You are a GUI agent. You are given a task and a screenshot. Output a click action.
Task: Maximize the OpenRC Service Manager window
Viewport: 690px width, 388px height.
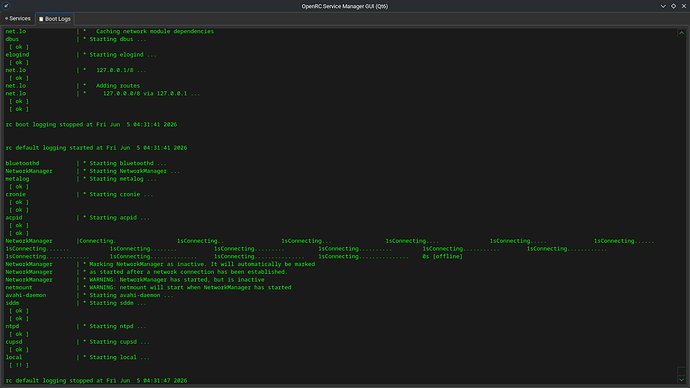coord(673,6)
